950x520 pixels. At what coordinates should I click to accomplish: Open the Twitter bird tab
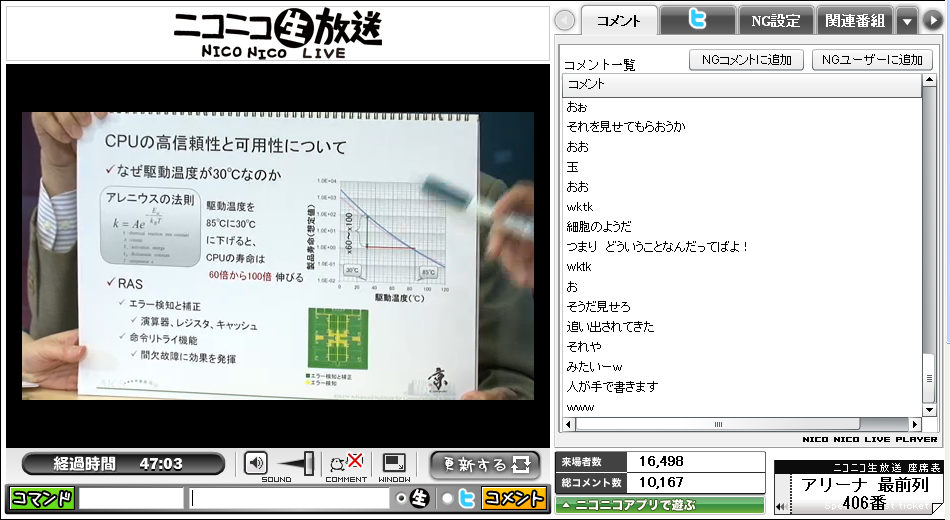click(x=697, y=20)
